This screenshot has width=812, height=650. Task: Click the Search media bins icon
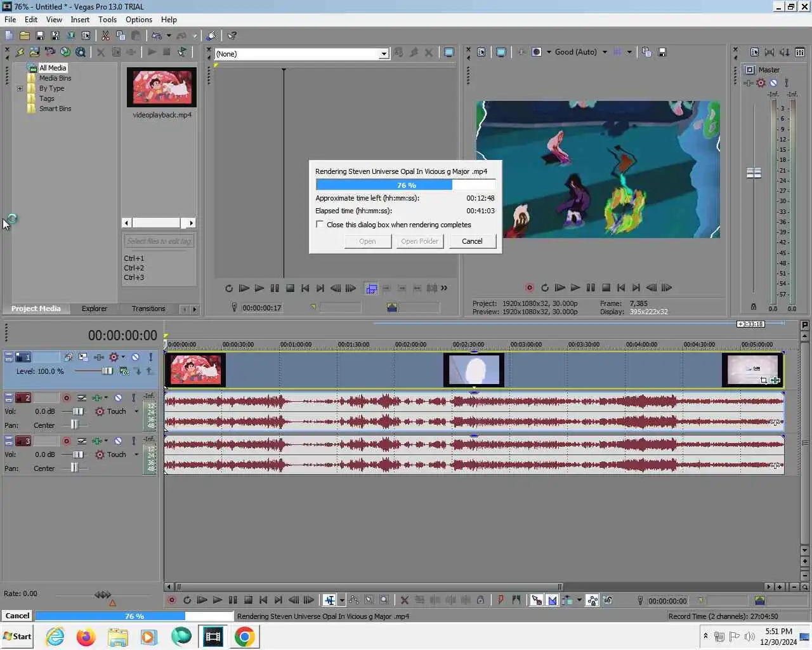click(x=81, y=52)
